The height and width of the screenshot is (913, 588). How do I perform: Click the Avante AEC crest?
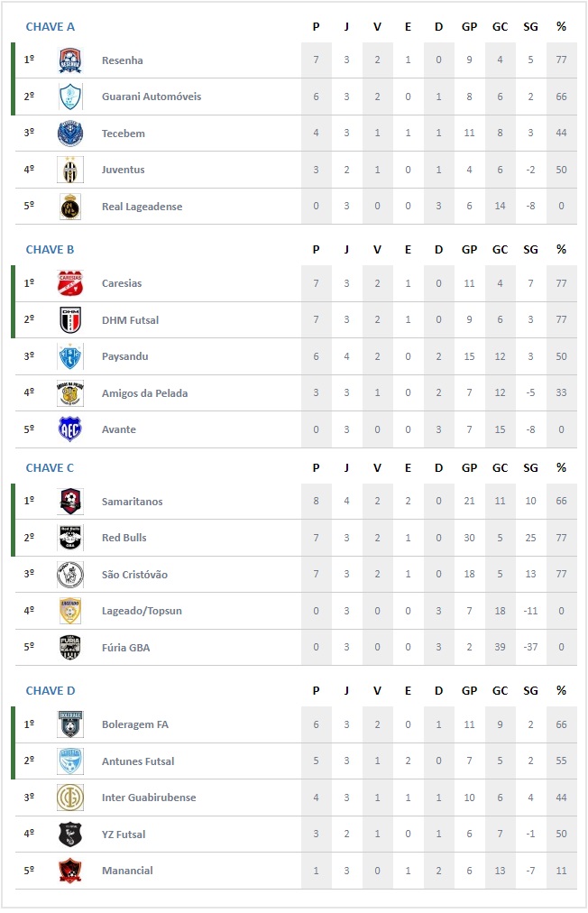coord(70,429)
